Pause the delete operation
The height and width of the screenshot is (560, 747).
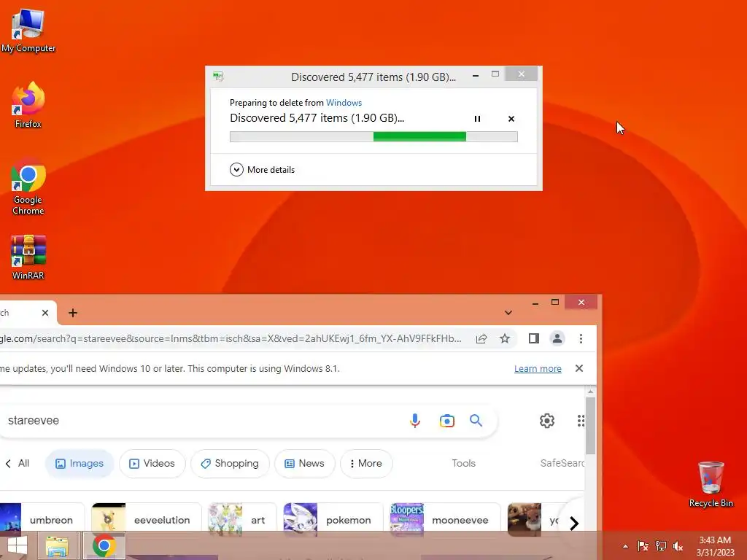pos(477,119)
